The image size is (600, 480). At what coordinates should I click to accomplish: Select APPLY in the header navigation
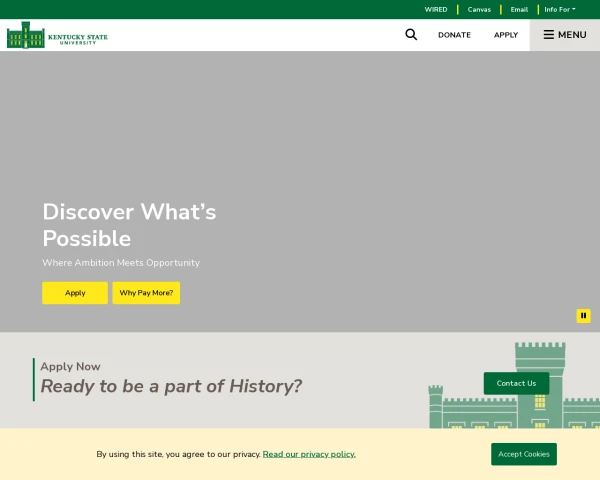(506, 35)
